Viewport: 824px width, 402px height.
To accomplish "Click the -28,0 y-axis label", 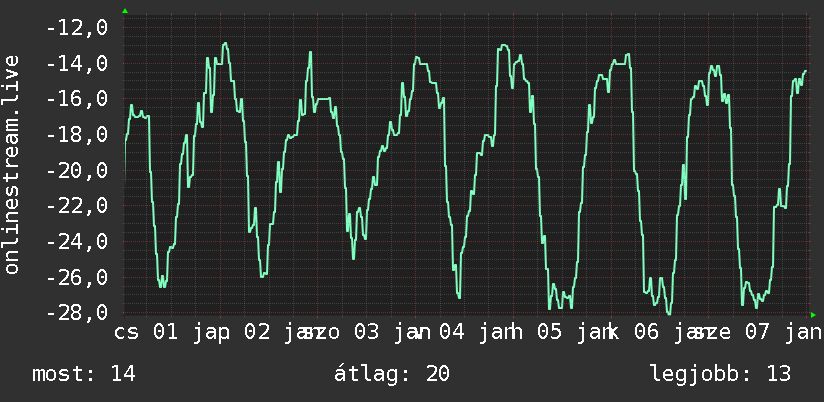I will click(77, 313).
